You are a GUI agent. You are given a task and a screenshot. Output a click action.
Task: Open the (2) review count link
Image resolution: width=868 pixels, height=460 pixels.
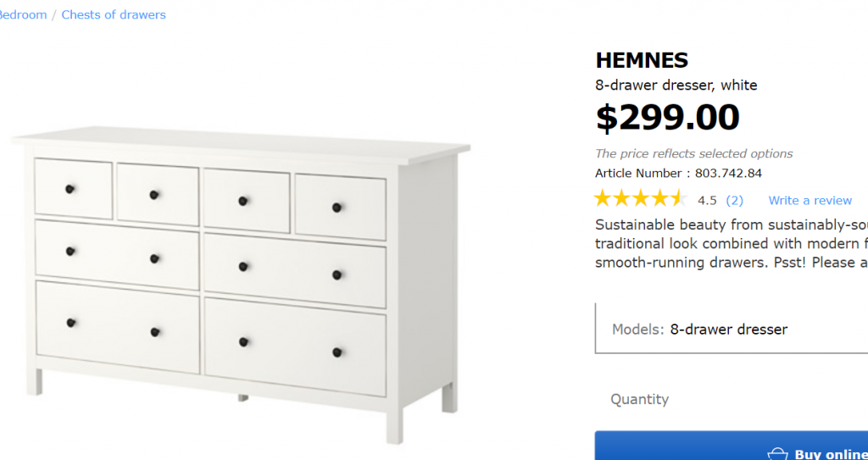point(735,201)
